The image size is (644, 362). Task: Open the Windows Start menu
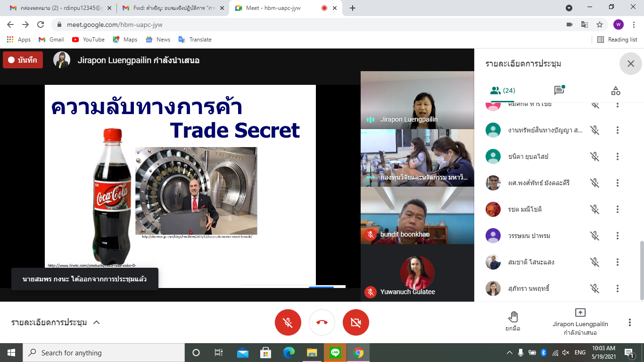click(x=11, y=353)
